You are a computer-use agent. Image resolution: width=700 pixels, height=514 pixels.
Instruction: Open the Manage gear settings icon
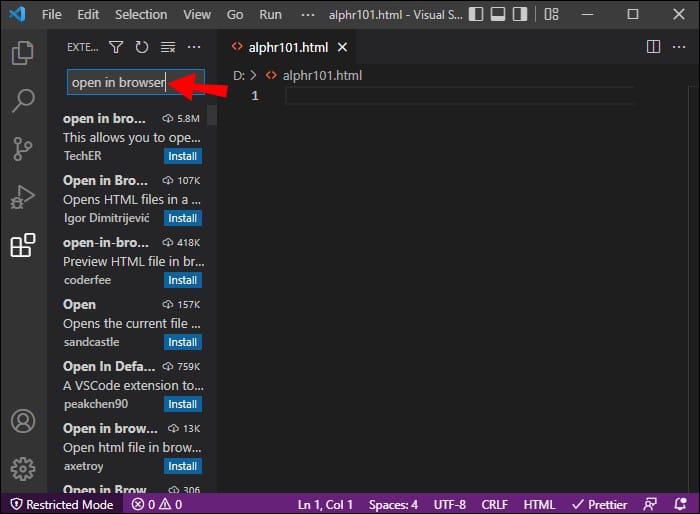click(22, 468)
